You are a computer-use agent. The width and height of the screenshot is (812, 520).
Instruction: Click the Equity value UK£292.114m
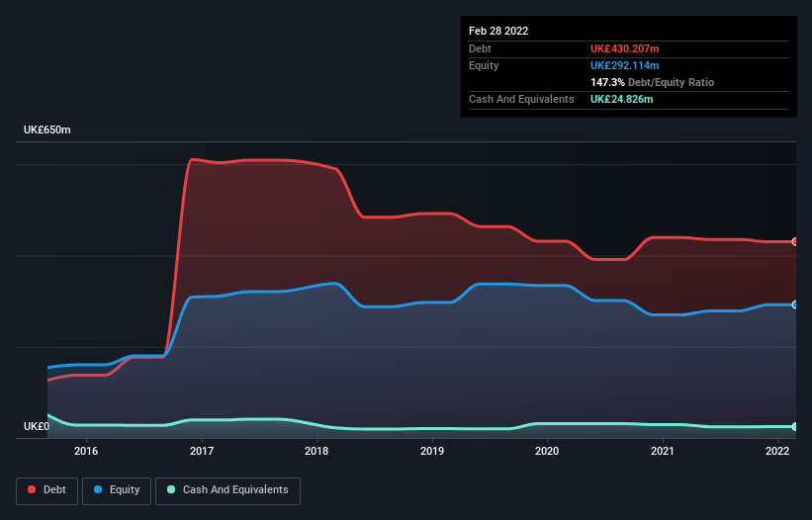tap(624, 65)
